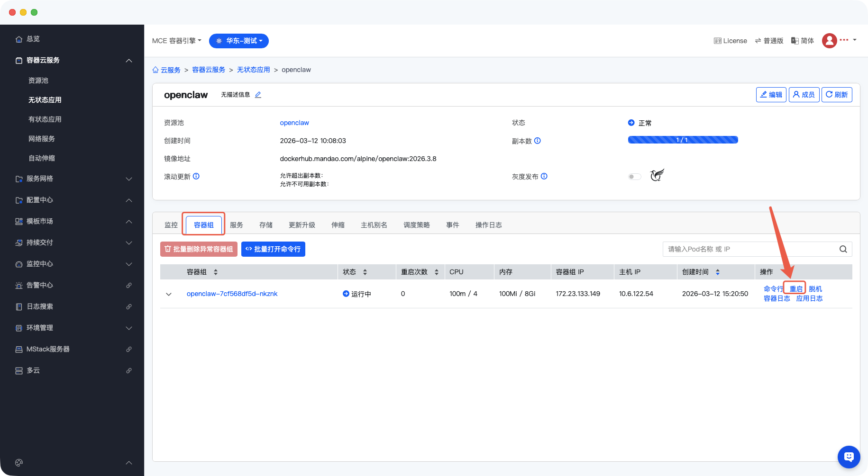Click 重启 for the pod
Viewport: 868px width, 476px height.
[795, 288]
